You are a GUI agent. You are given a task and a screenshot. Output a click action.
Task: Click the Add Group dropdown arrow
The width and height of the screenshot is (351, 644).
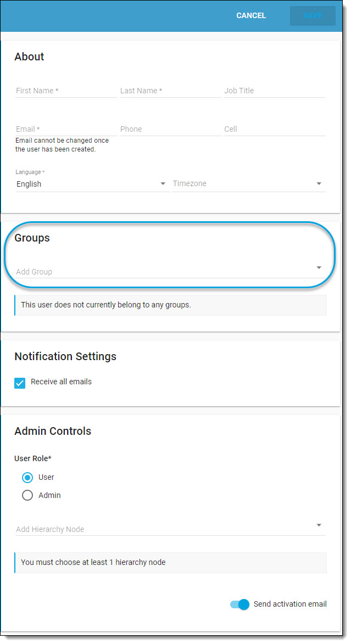pos(319,268)
